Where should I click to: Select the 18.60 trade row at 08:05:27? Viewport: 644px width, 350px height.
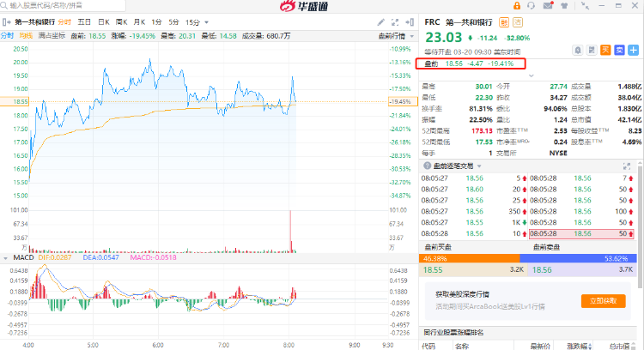click(x=473, y=190)
